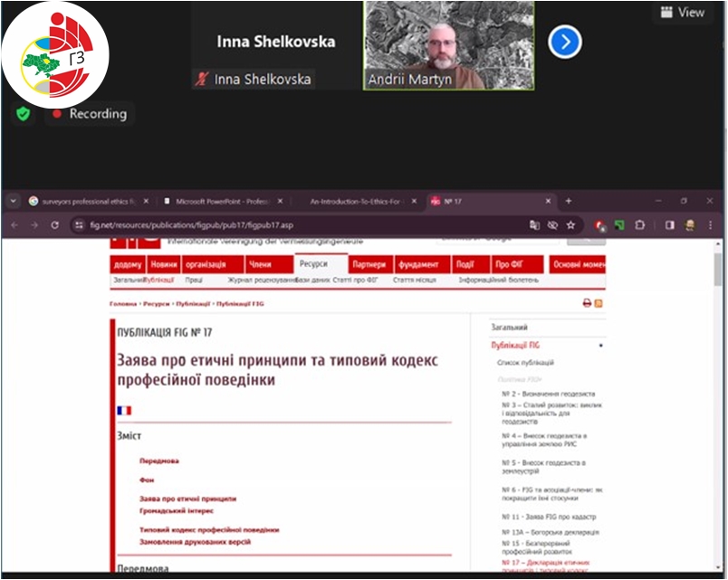This screenshot has width=728, height=580.
Task: Select the Inna Shelkovska participant tile
Action: point(276,45)
